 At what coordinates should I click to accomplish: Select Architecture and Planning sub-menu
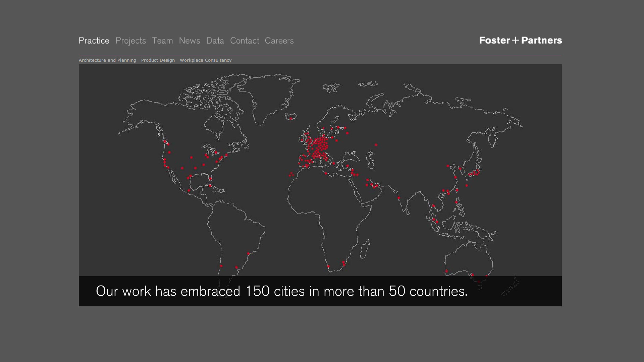click(x=107, y=60)
